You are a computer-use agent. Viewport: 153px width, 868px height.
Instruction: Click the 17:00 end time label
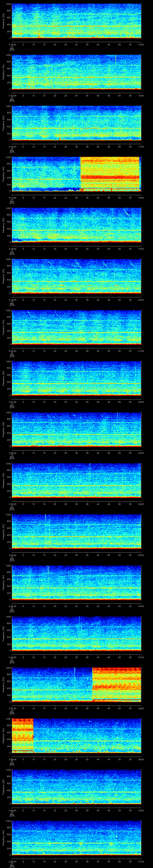click(141, 147)
